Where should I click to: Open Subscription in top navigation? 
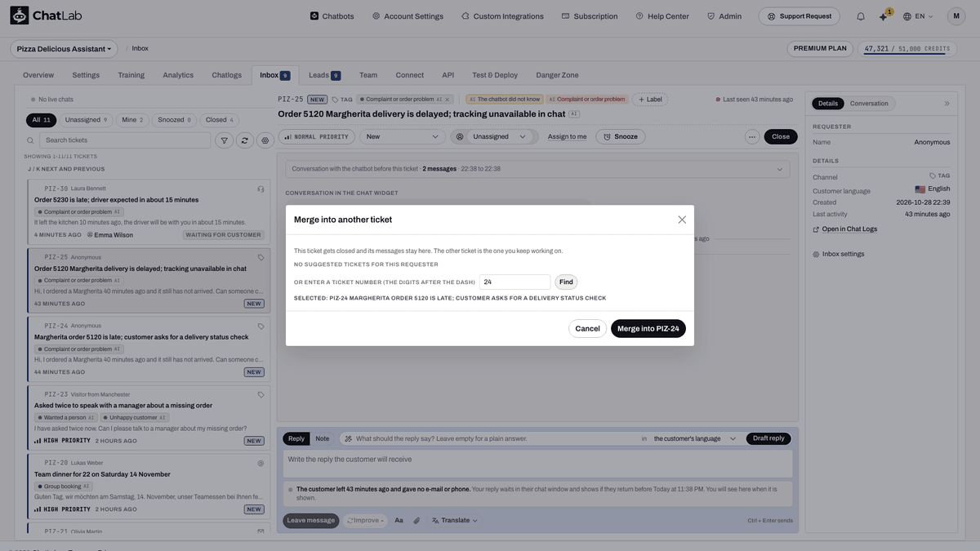pos(590,16)
